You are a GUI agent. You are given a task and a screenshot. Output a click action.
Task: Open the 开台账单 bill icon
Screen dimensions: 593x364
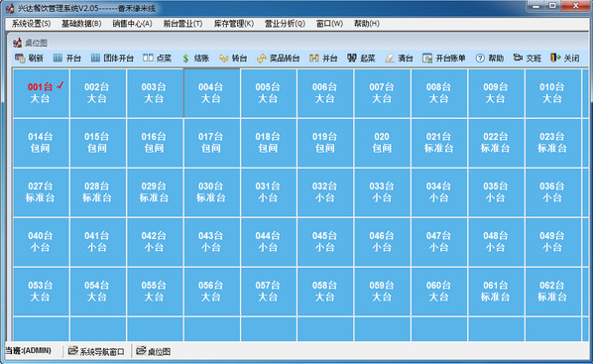point(427,59)
